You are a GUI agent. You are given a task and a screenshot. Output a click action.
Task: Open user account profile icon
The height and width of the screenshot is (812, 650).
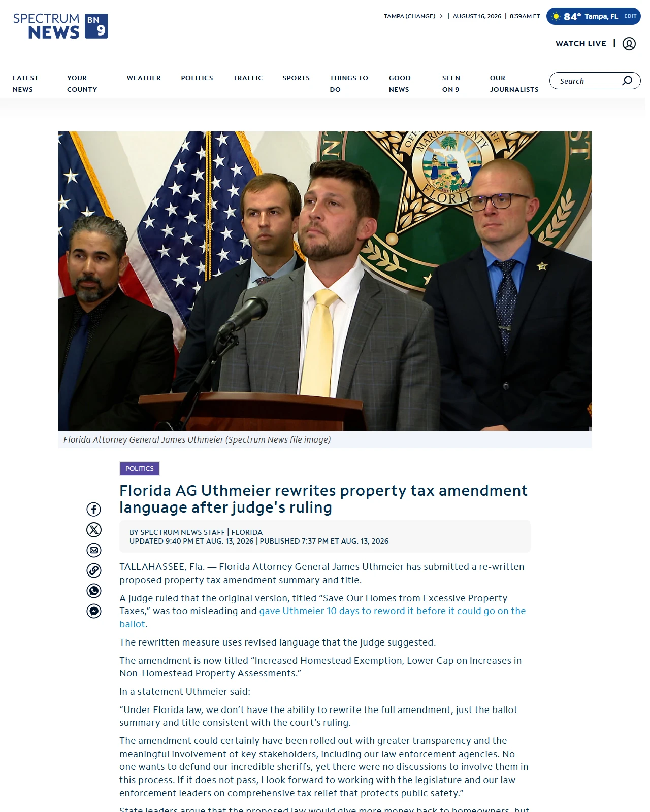tap(629, 44)
